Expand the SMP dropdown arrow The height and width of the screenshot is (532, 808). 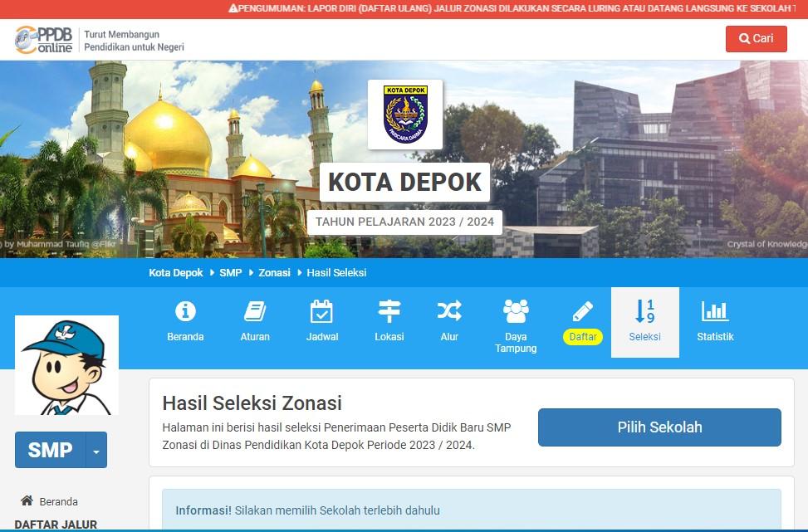coord(96,450)
